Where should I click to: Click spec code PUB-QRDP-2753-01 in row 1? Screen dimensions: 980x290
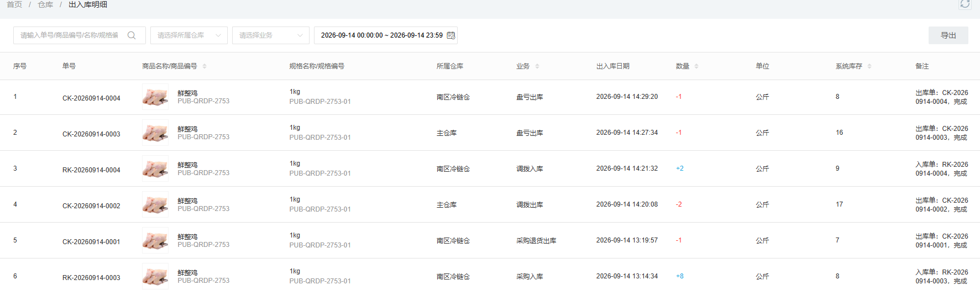pos(320,102)
